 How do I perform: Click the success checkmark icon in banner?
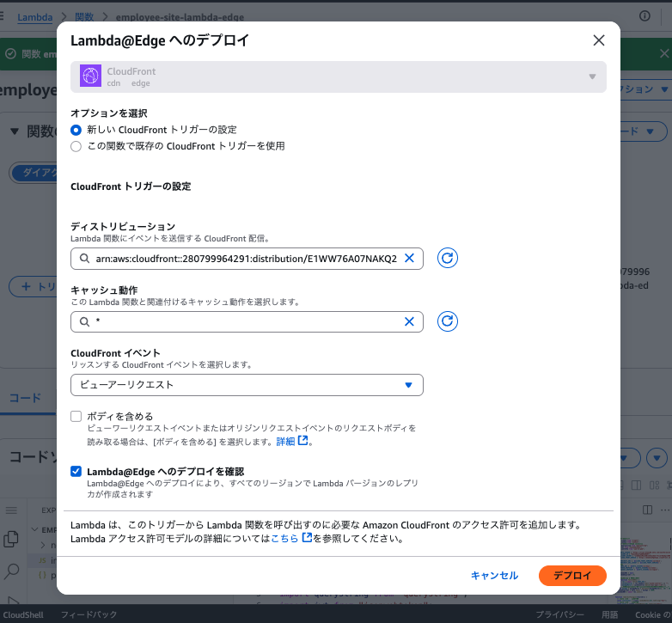click(x=10, y=53)
